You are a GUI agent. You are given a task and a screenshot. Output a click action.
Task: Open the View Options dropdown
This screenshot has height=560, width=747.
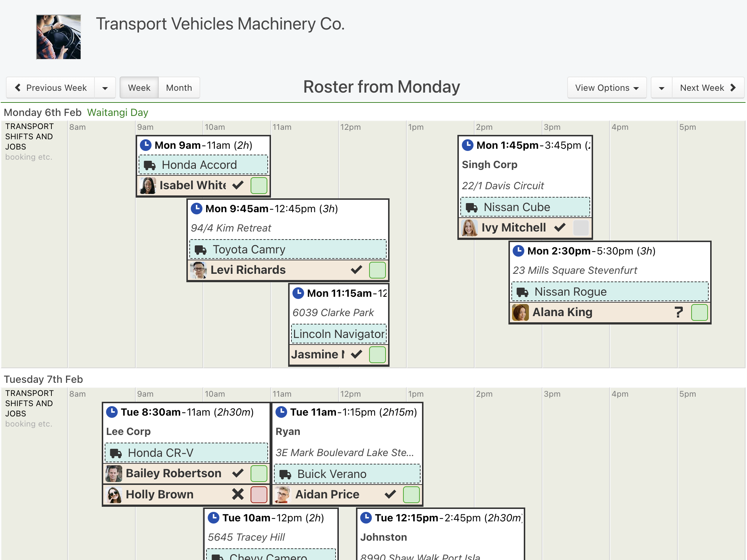pyautogui.click(x=607, y=88)
